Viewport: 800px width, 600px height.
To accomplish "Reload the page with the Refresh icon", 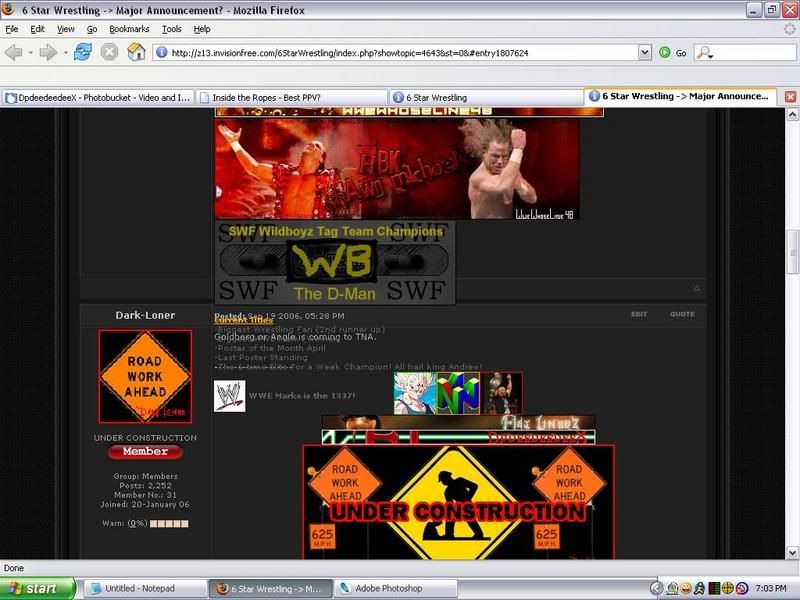I will [x=83, y=52].
